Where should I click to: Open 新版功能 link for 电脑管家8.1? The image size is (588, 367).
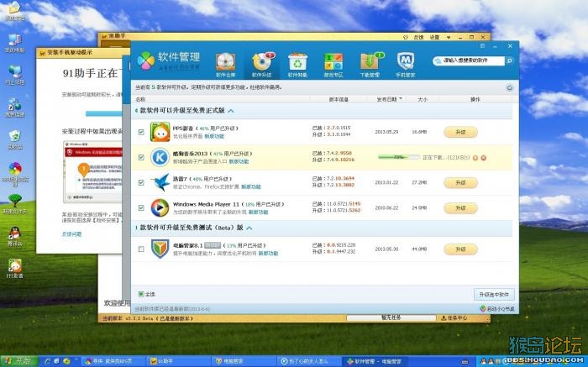pyautogui.click(x=268, y=254)
